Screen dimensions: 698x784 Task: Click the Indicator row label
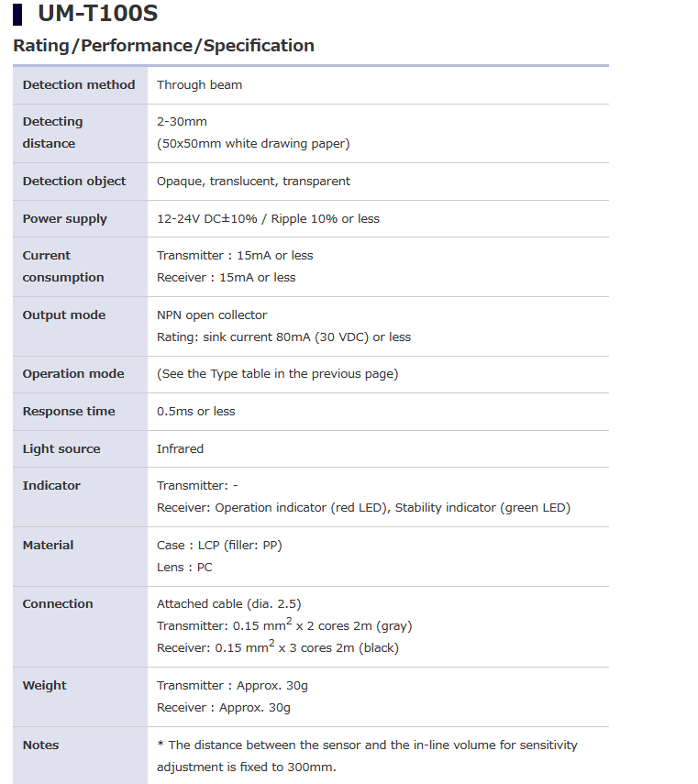pos(51,486)
